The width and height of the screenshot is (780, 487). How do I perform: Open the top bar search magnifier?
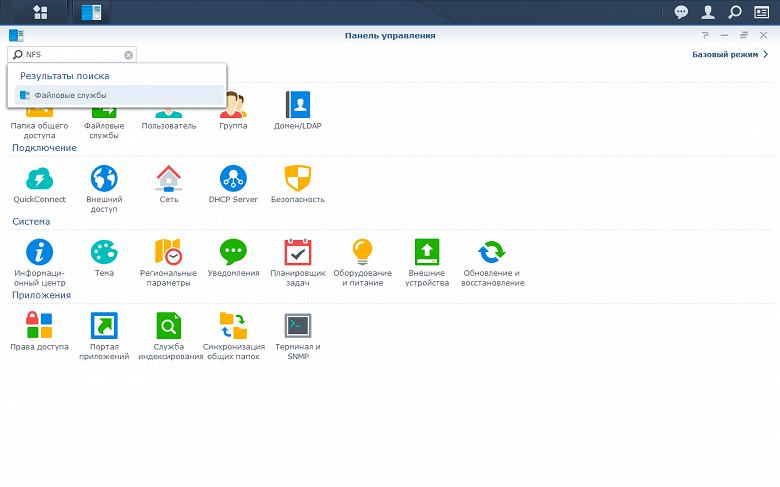pos(735,12)
